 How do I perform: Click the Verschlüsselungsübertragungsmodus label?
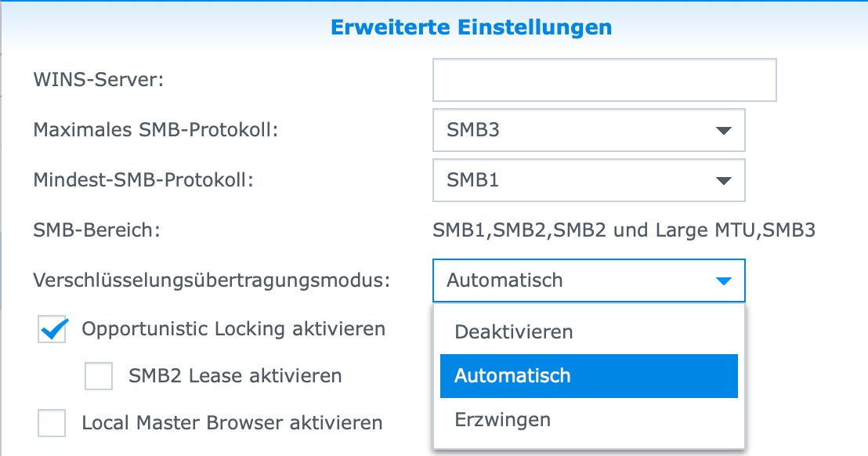point(211,280)
